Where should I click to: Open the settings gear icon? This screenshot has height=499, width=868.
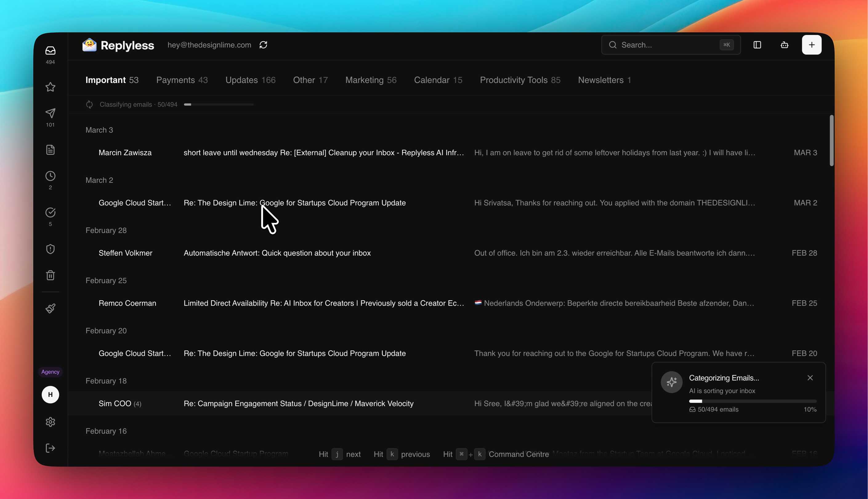point(50,422)
